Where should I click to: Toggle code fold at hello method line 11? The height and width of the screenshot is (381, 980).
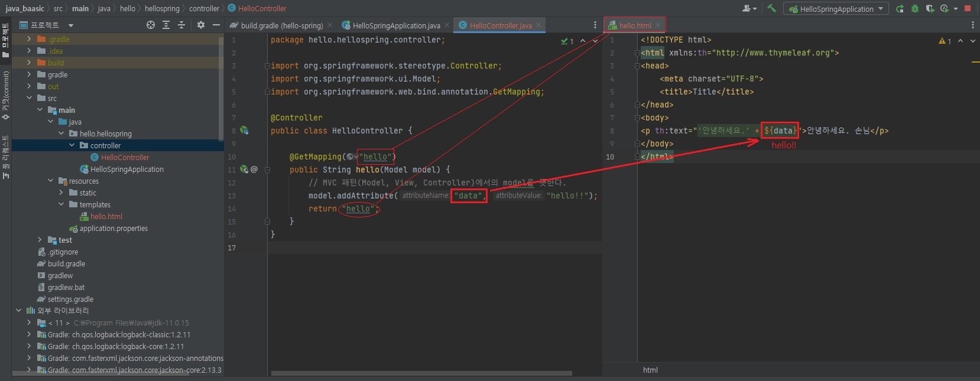pos(267,170)
